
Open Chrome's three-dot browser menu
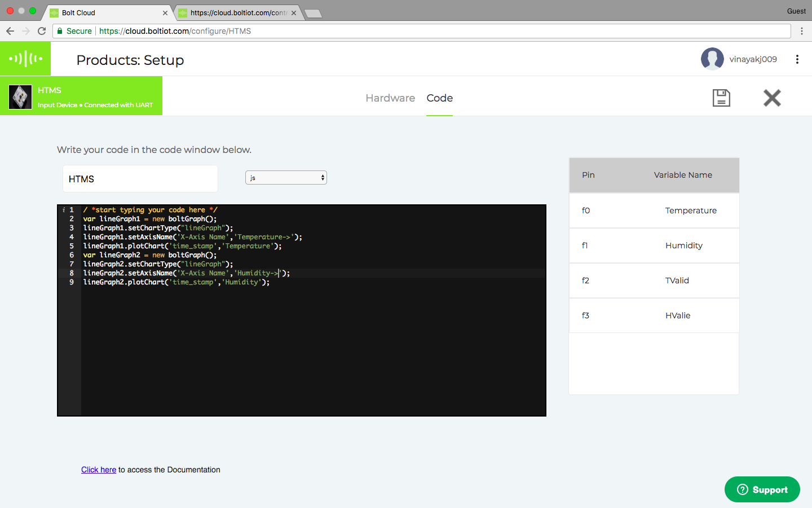[801, 31]
